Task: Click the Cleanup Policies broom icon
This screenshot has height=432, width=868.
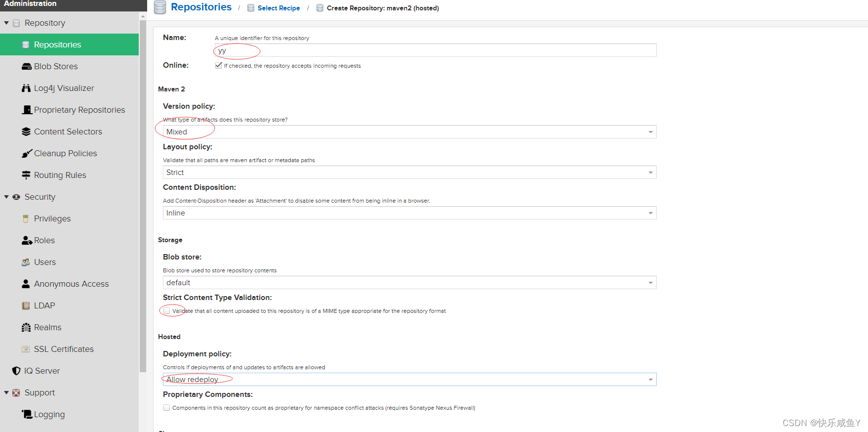Action: click(27, 153)
